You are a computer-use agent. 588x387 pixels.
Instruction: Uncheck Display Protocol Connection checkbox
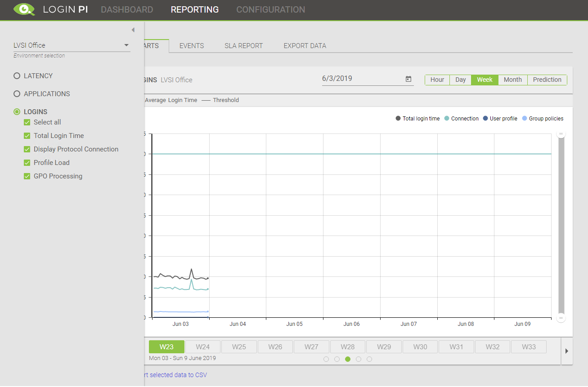pos(27,149)
